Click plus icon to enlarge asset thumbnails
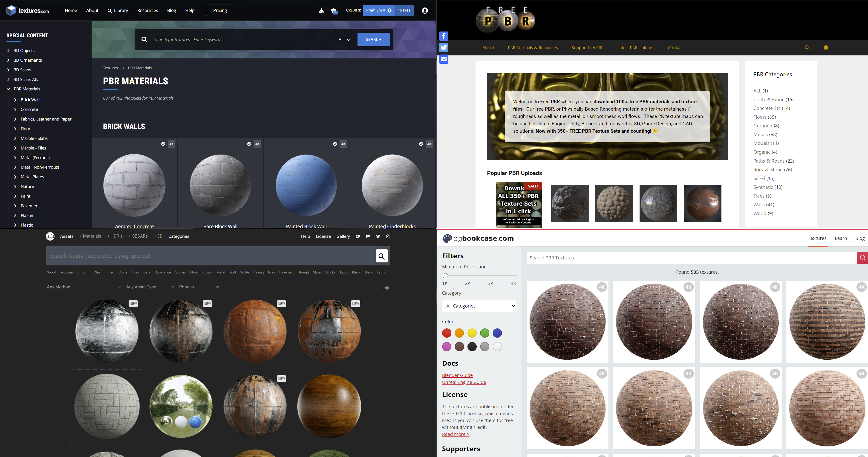The width and height of the screenshot is (868, 457). (377, 288)
